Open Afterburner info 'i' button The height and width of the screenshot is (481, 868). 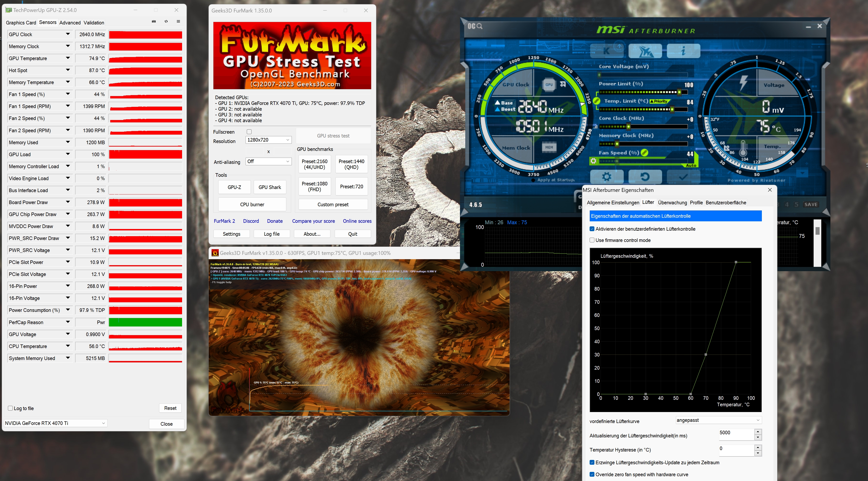tap(683, 51)
